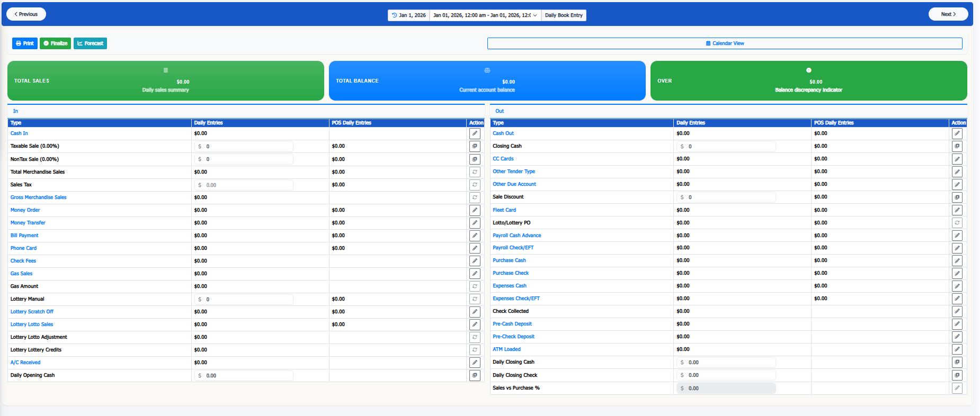The height and width of the screenshot is (416, 980).
Task: Navigate to Previous day
Action: tap(26, 14)
